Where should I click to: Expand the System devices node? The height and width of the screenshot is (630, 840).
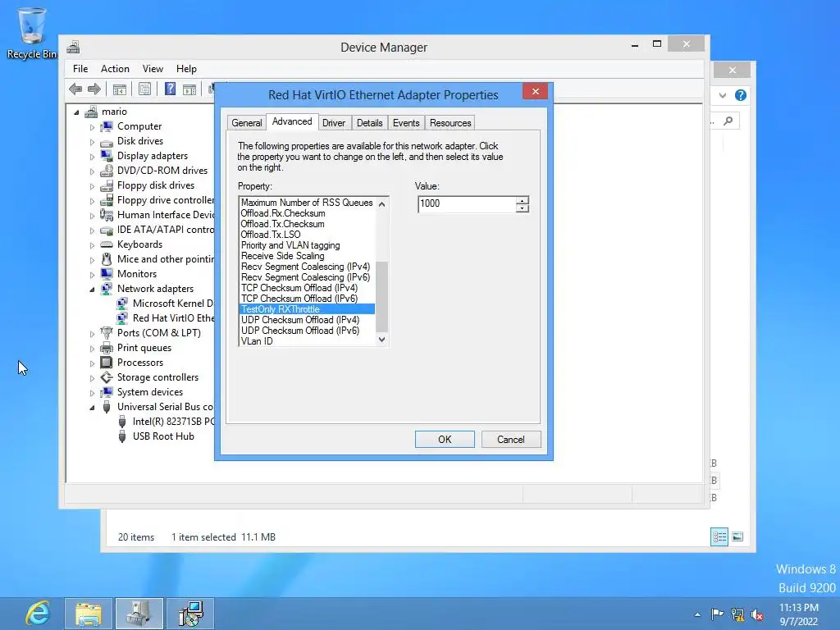[x=92, y=393]
